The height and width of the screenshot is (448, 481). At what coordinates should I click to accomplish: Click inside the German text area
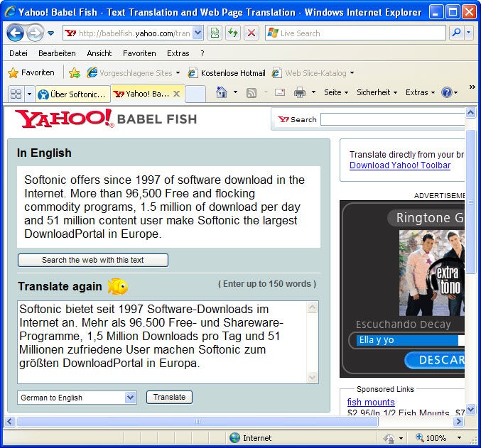click(x=162, y=342)
